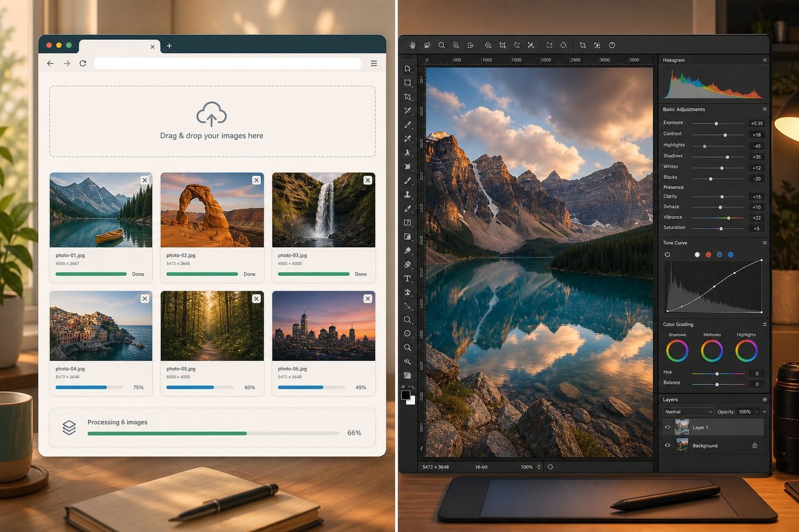Click the browser forward arrow
Screen dimensions: 799x532
tap(67, 64)
